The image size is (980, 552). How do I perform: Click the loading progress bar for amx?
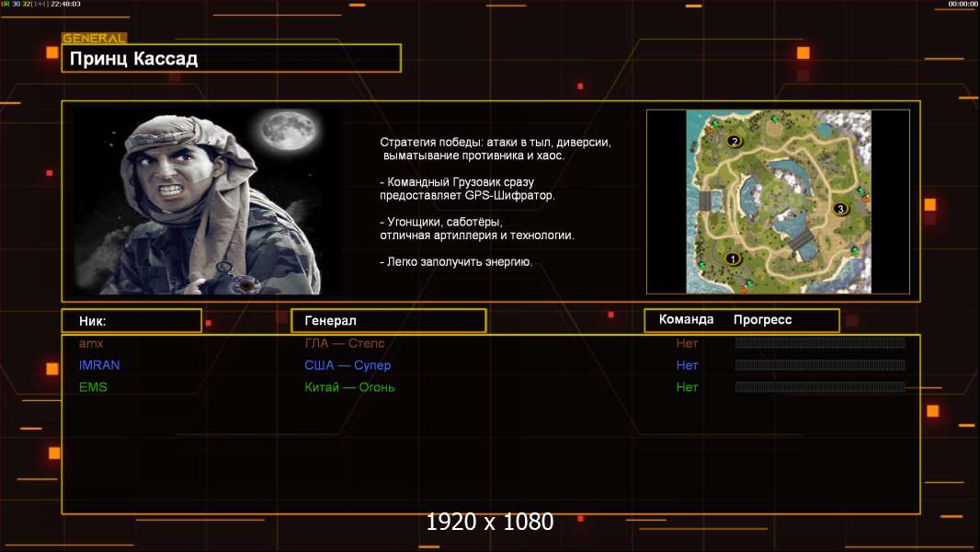pos(819,343)
